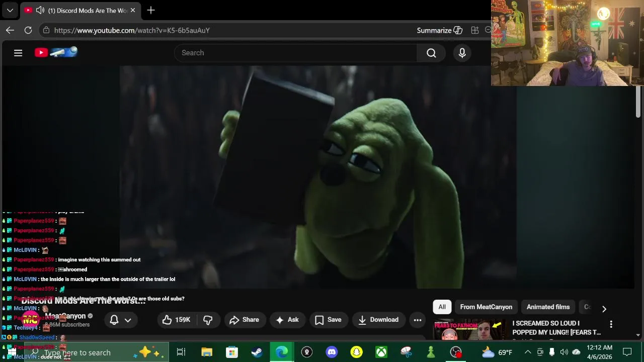The image size is (644, 362).
Task: Select the From MeatCanyon filter chip
Action: 486,307
